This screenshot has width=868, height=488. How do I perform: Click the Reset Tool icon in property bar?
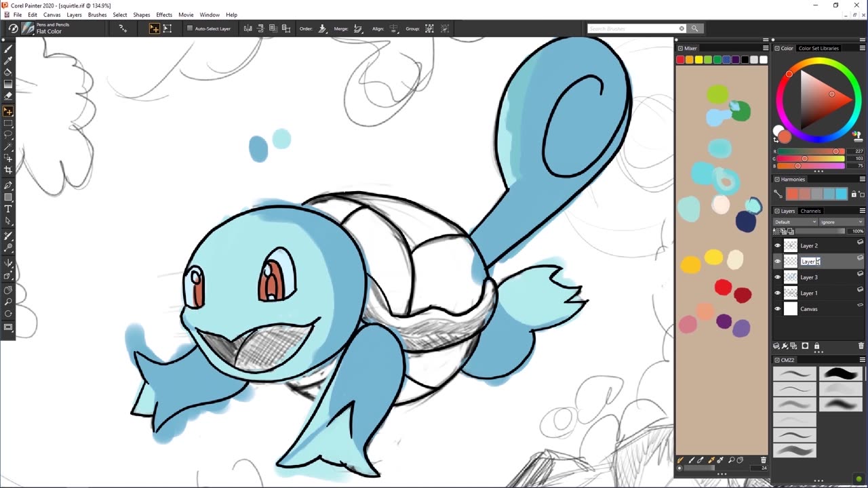pos(13,28)
